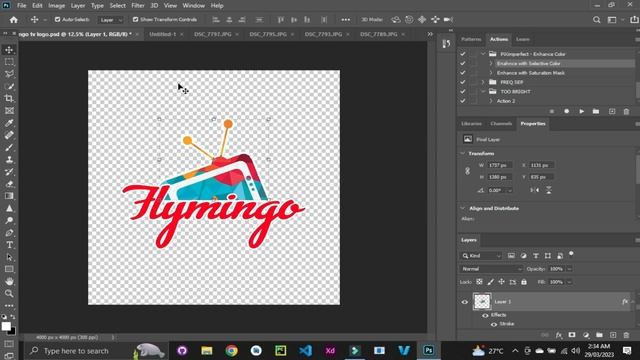Click flip horizontal icon in Properties Transform
640x360 pixels.
coord(535,190)
